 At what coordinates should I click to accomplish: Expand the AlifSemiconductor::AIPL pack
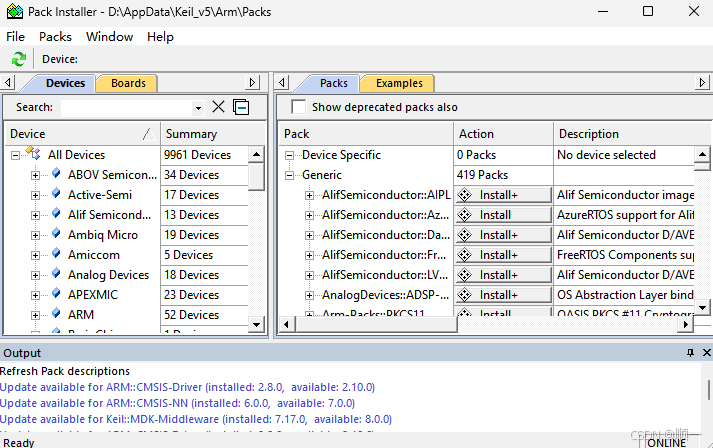(309, 195)
